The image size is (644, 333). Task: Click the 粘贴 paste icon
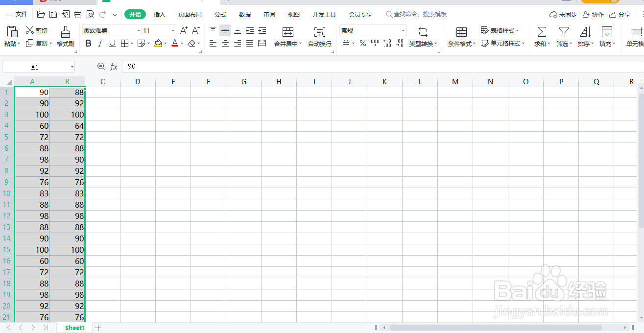[x=12, y=32]
